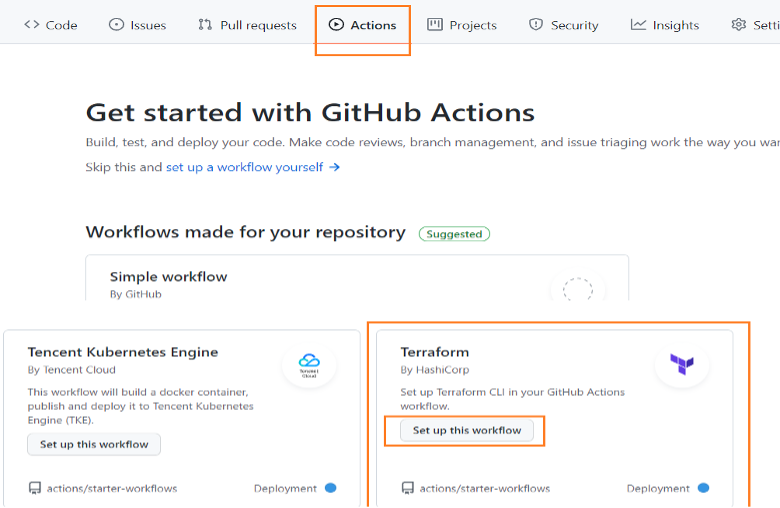This screenshot has height=508, width=780.
Task: Click 'By Tencent Cloud' text
Action: click(72, 370)
